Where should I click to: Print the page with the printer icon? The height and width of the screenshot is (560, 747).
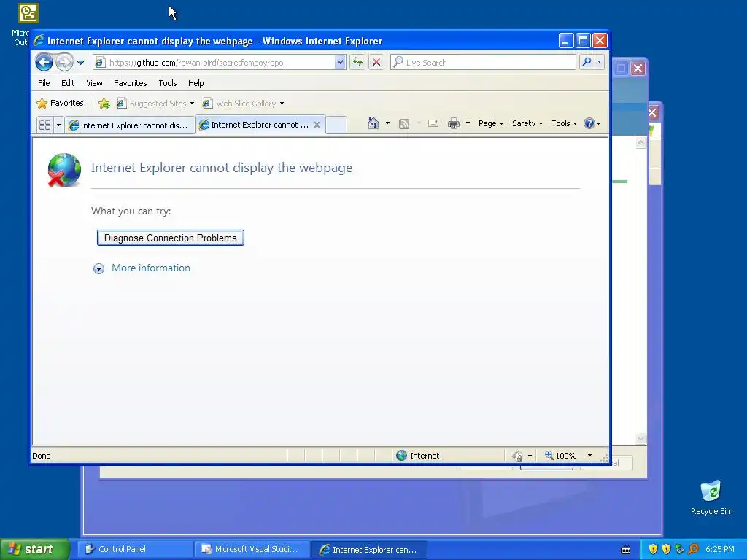pos(454,124)
